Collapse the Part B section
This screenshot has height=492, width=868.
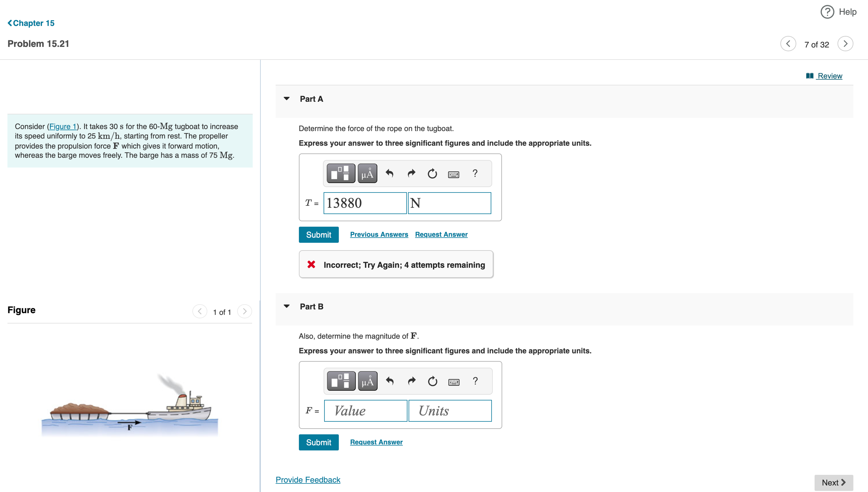(286, 306)
